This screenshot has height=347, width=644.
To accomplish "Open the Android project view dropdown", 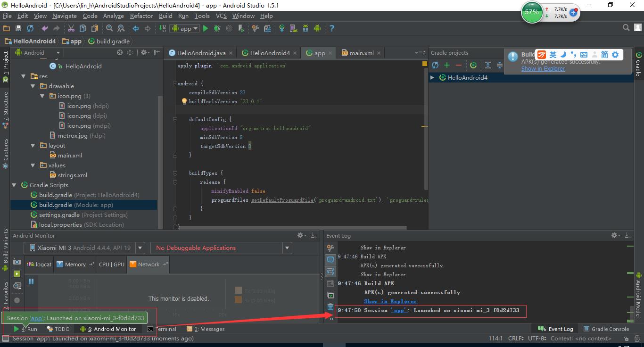I will pos(38,52).
